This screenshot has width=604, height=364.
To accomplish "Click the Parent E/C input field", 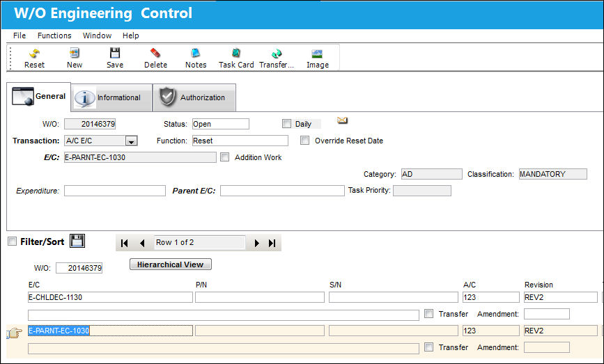I will click(282, 191).
